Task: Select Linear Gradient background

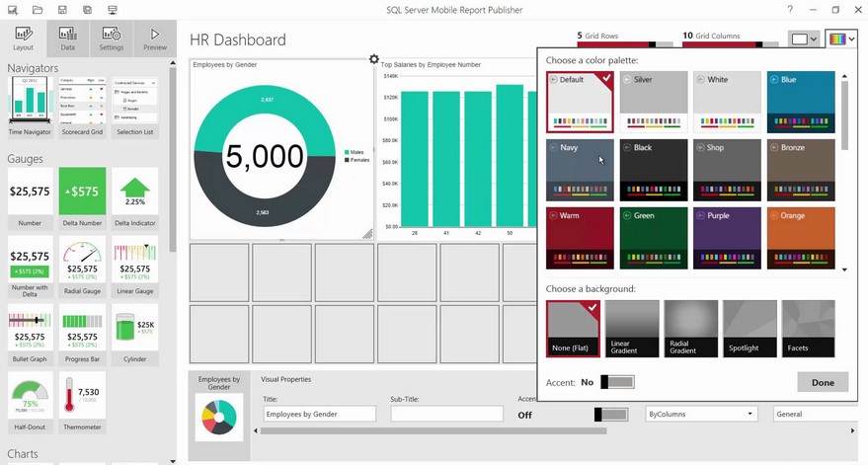Action: [x=632, y=329]
